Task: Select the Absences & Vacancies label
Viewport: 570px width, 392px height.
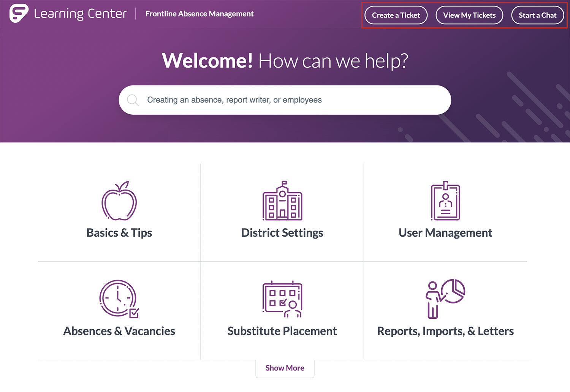Action: [x=119, y=331]
